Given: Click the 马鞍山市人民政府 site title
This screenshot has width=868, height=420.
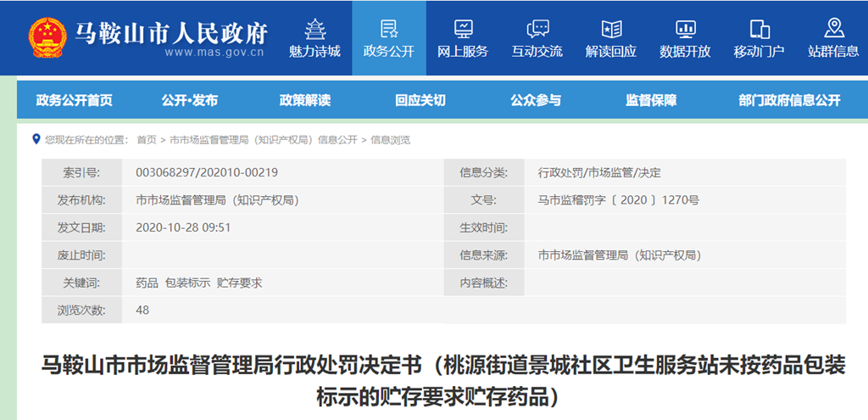Looking at the screenshot, I should pyautogui.click(x=171, y=33).
